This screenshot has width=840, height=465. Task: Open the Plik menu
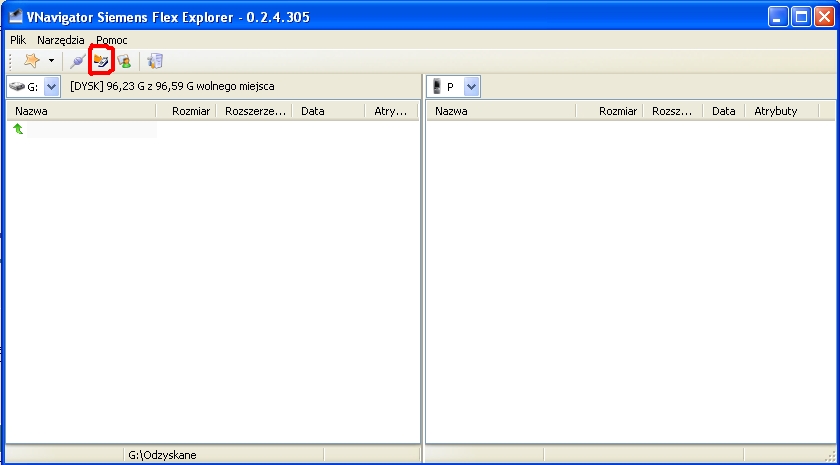tap(18, 40)
